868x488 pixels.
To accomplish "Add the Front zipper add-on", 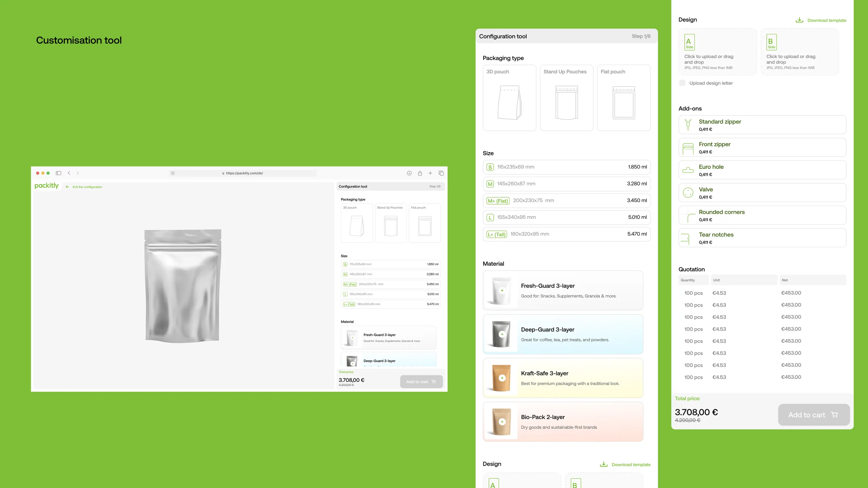I will pyautogui.click(x=762, y=147).
